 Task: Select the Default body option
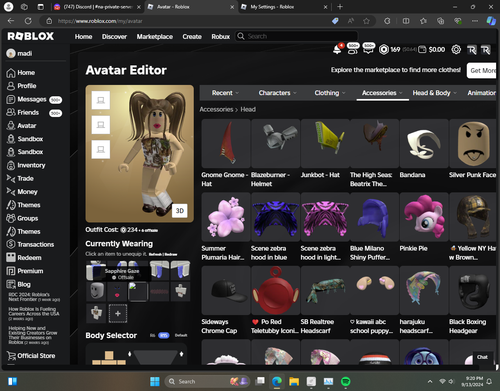click(x=181, y=335)
